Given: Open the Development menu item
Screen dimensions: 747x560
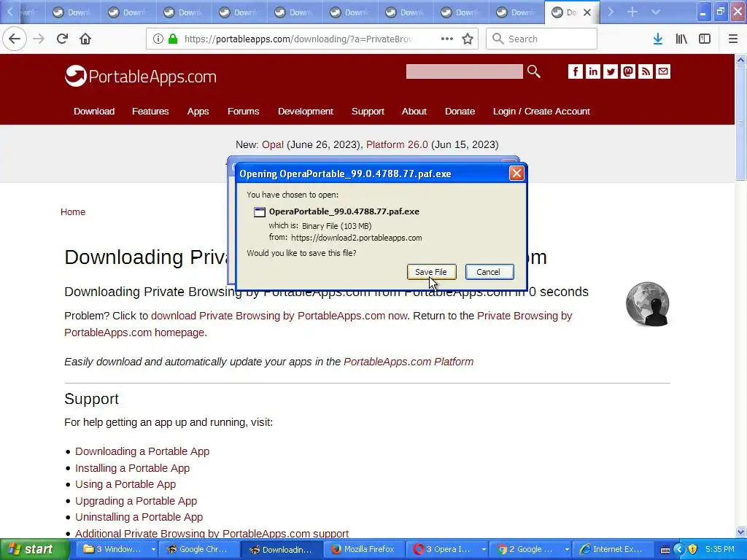Looking at the screenshot, I should pyautogui.click(x=306, y=111).
